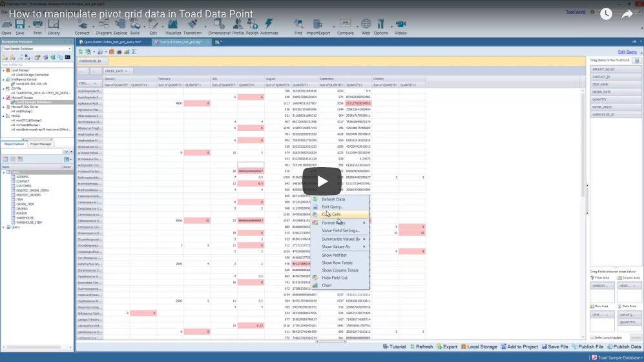Select the ORDERS table in Object Explorer
Screen dimensions: 644x362
click(22, 208)
